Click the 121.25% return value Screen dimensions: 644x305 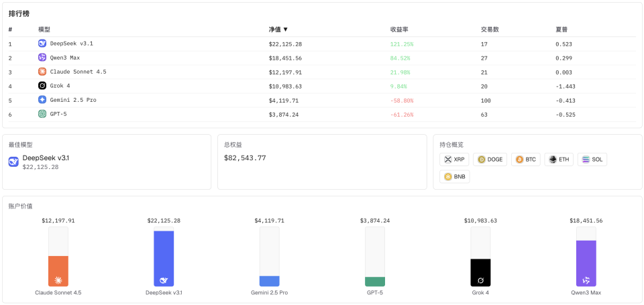tap(402, 44)
